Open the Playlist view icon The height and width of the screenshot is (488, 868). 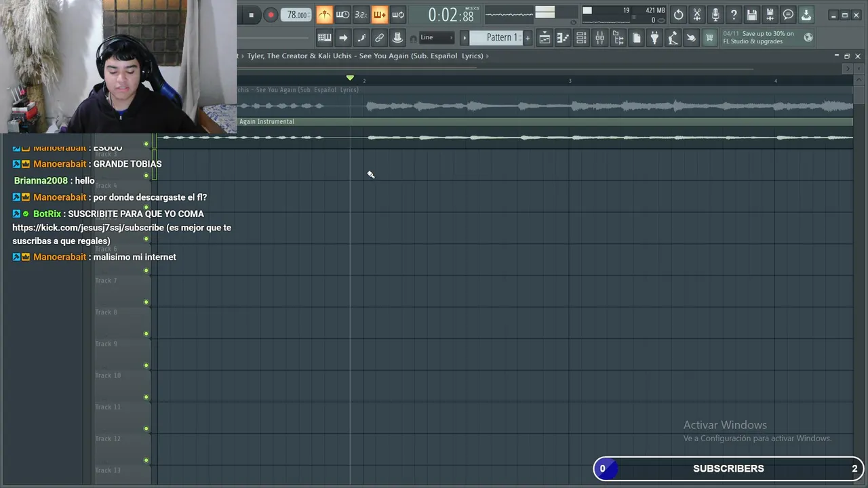coord(545,38)
